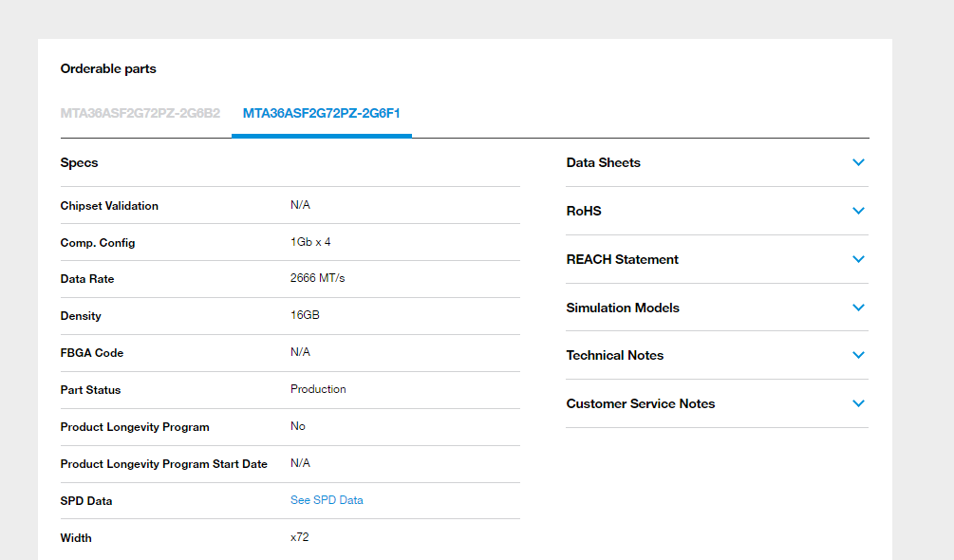Click the Data Sheets heading
The image size is (954, 560).
pos(603,162)
